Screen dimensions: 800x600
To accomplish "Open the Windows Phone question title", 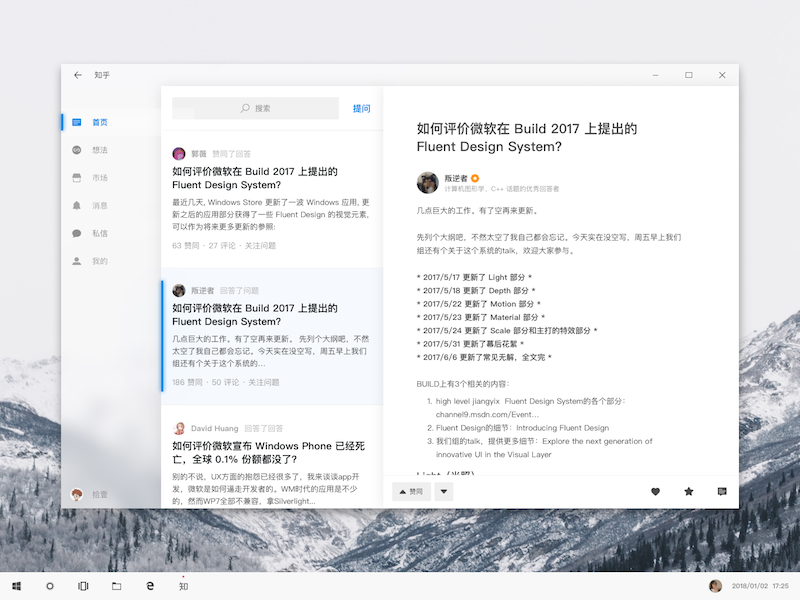I will pyautogui.click(x=268, y=453).
